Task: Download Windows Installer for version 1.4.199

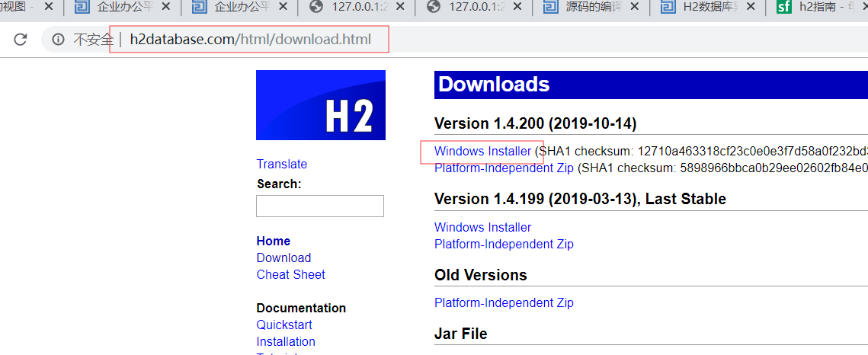Action: coord(482,227)
